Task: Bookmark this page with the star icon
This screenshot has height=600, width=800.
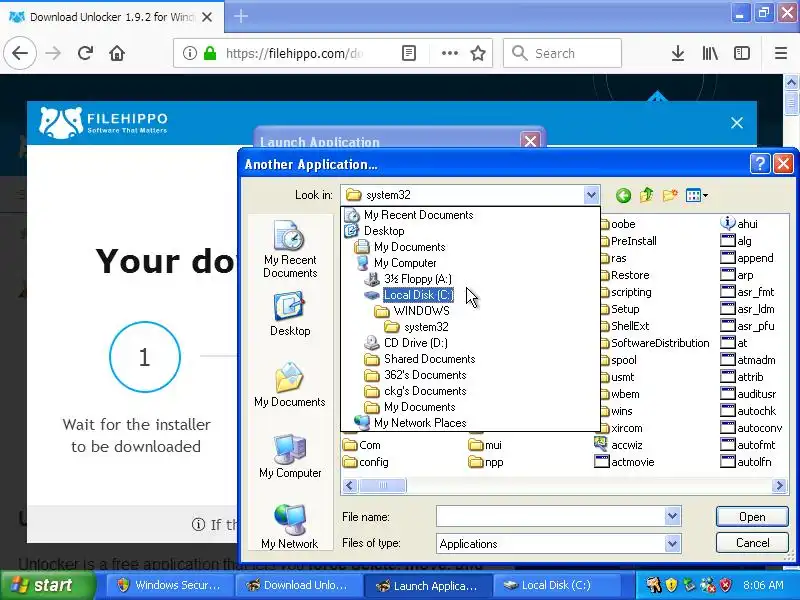Action: [478, 53]
